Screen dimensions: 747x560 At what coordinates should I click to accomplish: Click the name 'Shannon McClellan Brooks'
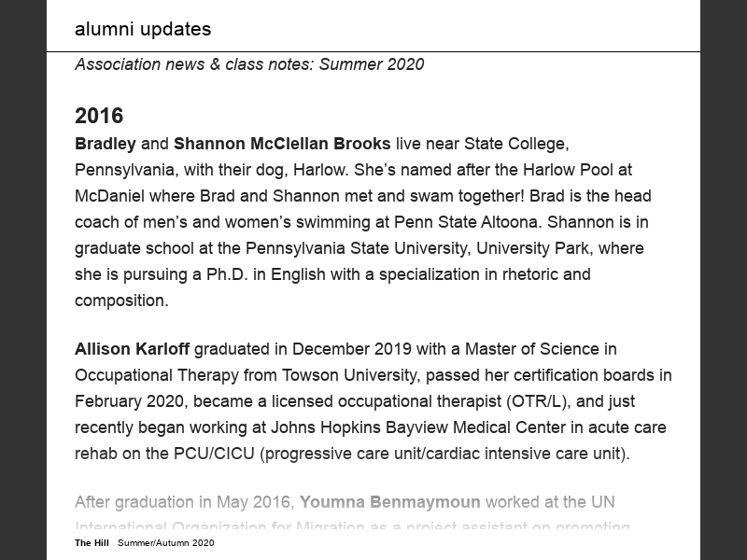point(282,144)
